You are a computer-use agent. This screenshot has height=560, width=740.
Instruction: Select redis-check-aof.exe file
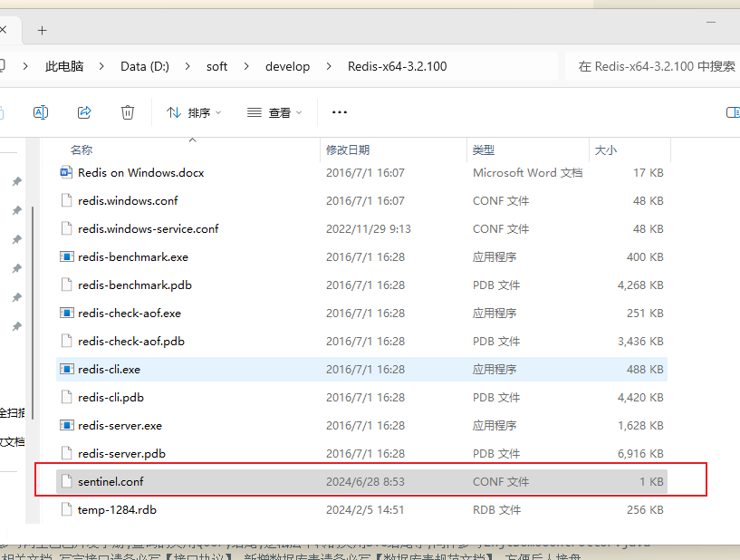pyautogui.click(x=361, y=313)
